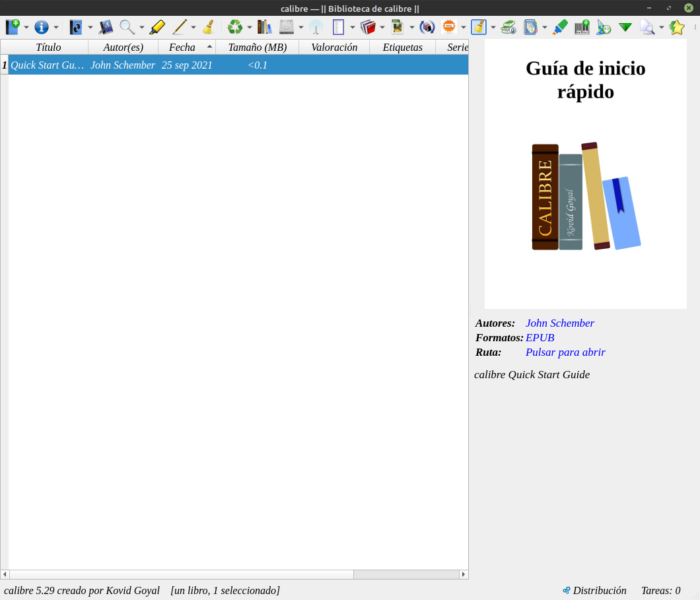Open the Edit book tool (wrench and screwdriver icon)

coord(106,27)
